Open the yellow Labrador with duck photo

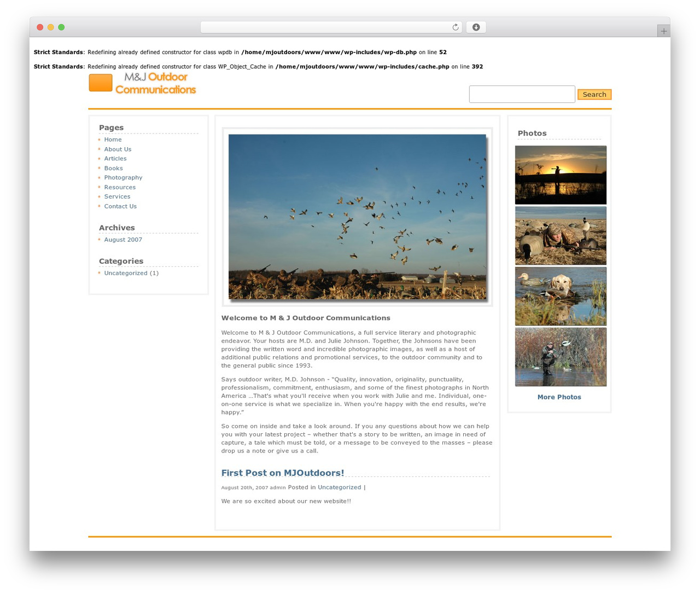click(x=561, y=296)
